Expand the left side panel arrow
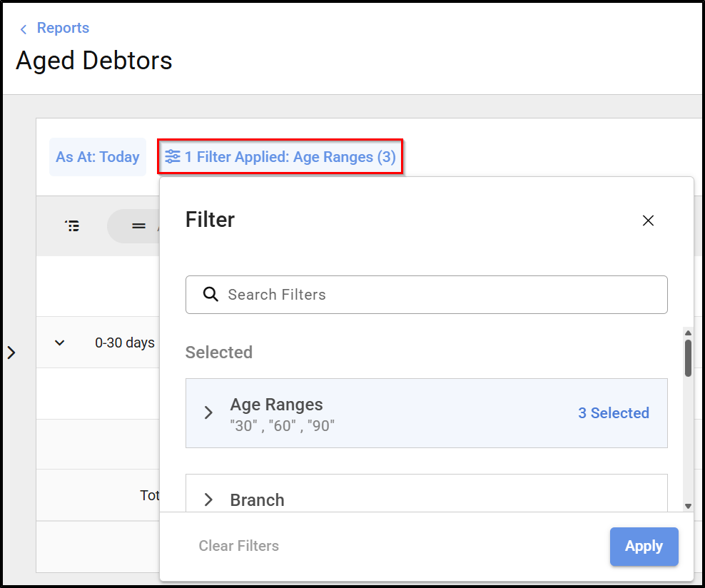 11,353
